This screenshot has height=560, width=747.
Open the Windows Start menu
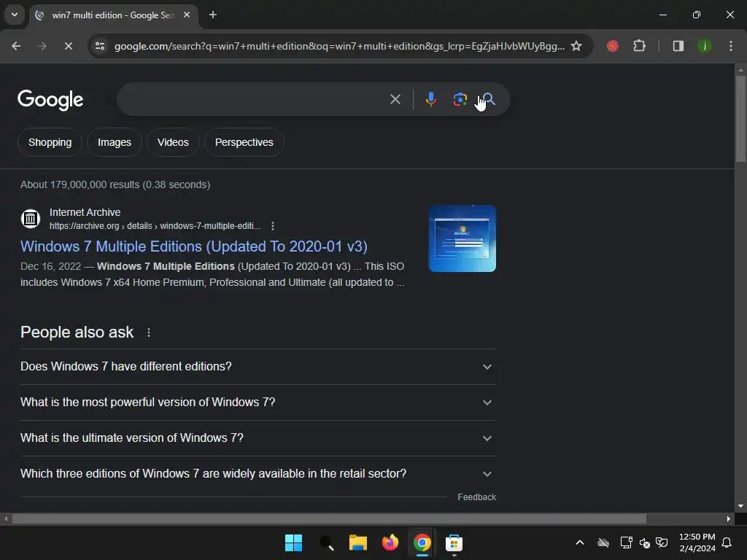(293, 542)
